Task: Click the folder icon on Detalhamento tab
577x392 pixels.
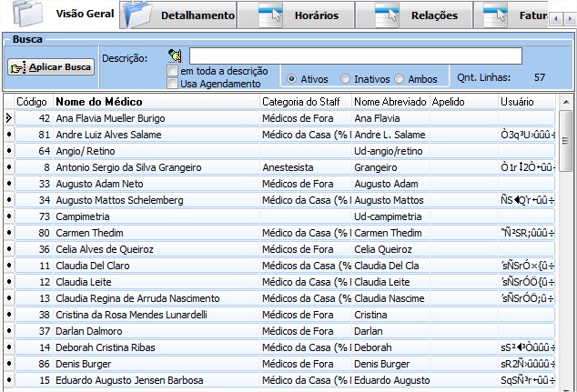Action: pos(137,15)
